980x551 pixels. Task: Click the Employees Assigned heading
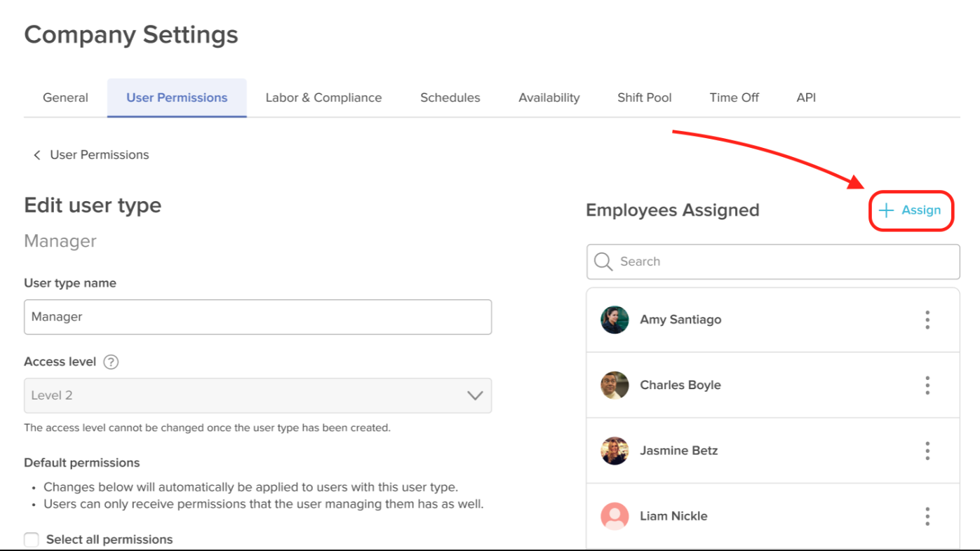point(673,210)
